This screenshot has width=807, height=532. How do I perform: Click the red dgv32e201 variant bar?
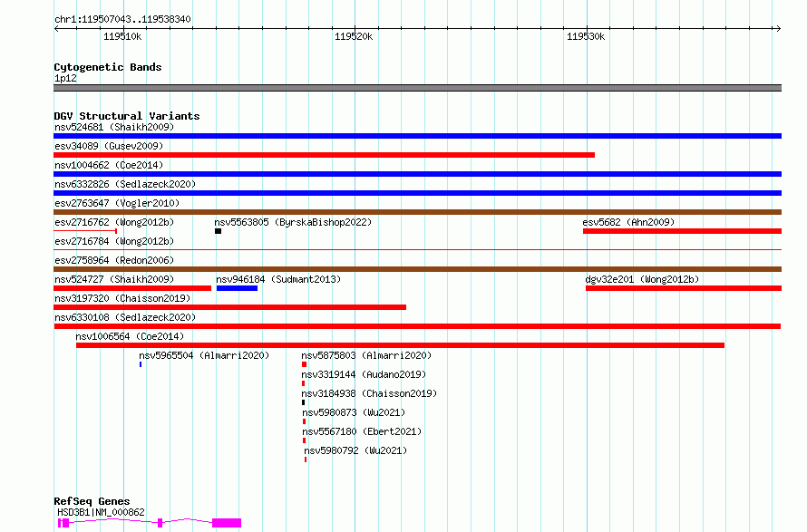coord(684,288)
